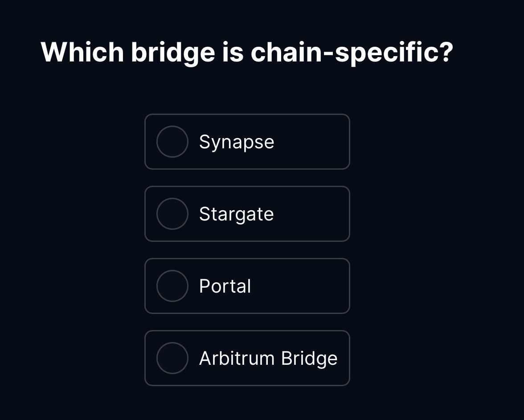Viewport: 524px width, 420px height.
Task: Click the Synapse option label text
Action: 237,142
